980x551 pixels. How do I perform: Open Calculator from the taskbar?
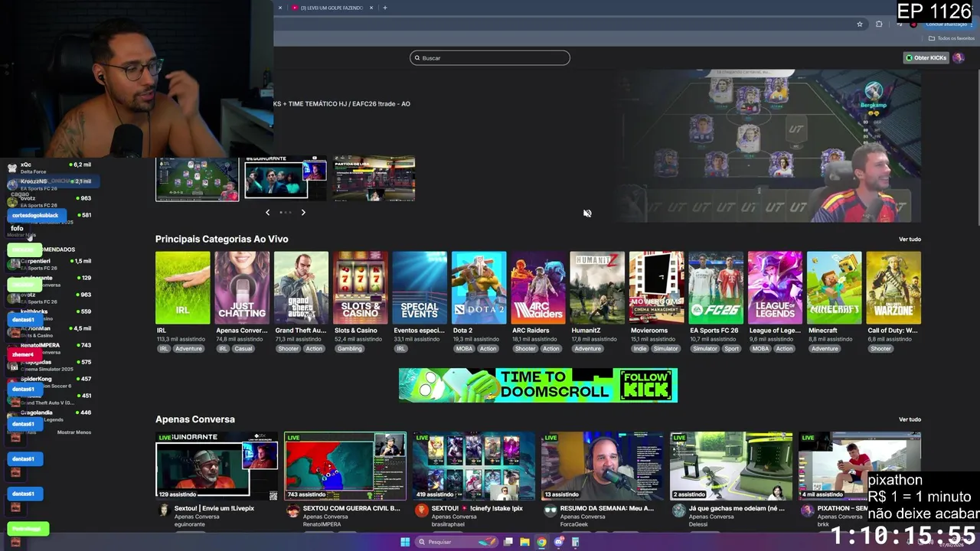[x=575, y=542]
